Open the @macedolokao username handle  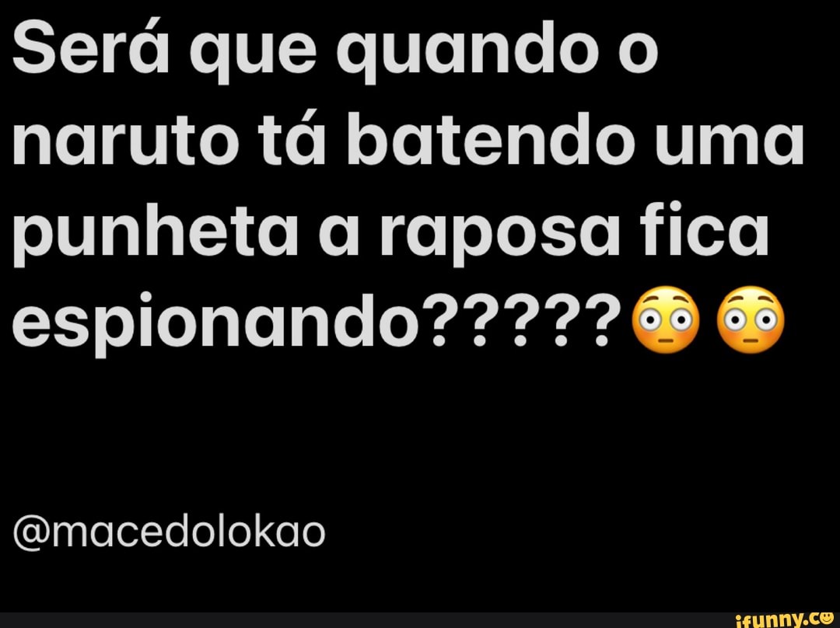point(169,532)
